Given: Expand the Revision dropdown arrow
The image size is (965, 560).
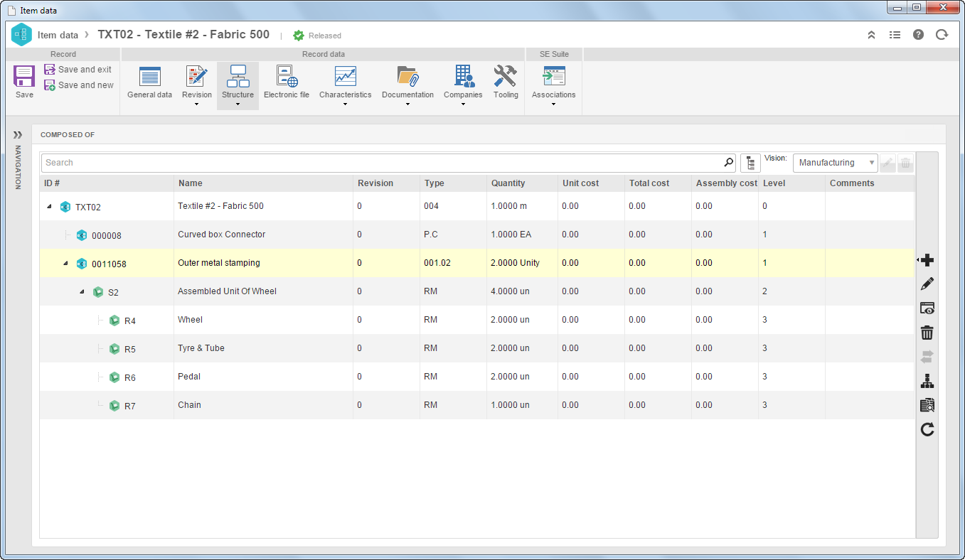Looking at the screenshot, I should pyautogui.click(x=197, y=104).
